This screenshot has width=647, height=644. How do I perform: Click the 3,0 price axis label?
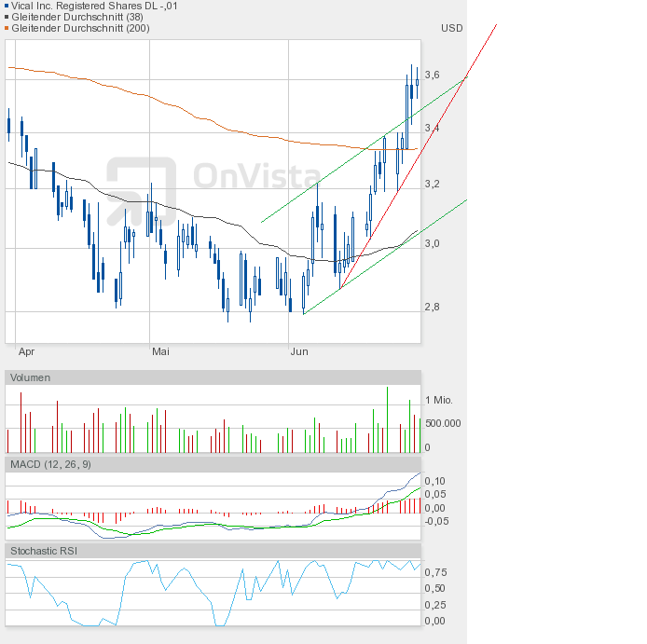tap(433, 244)
